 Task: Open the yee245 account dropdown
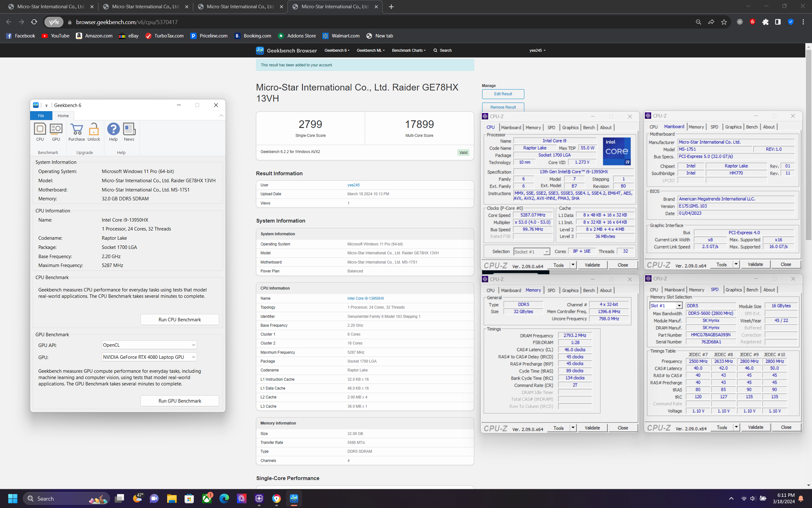pyautogui.click(x=537, y=50)
